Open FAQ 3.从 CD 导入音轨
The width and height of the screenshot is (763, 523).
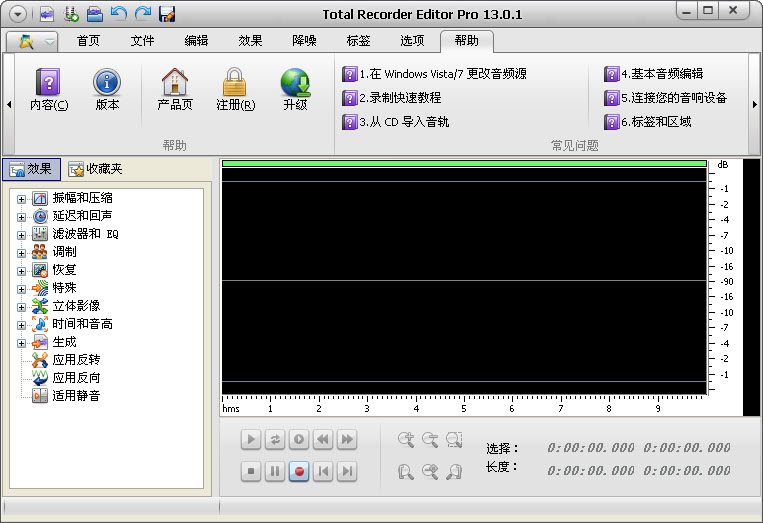[395, 122]
